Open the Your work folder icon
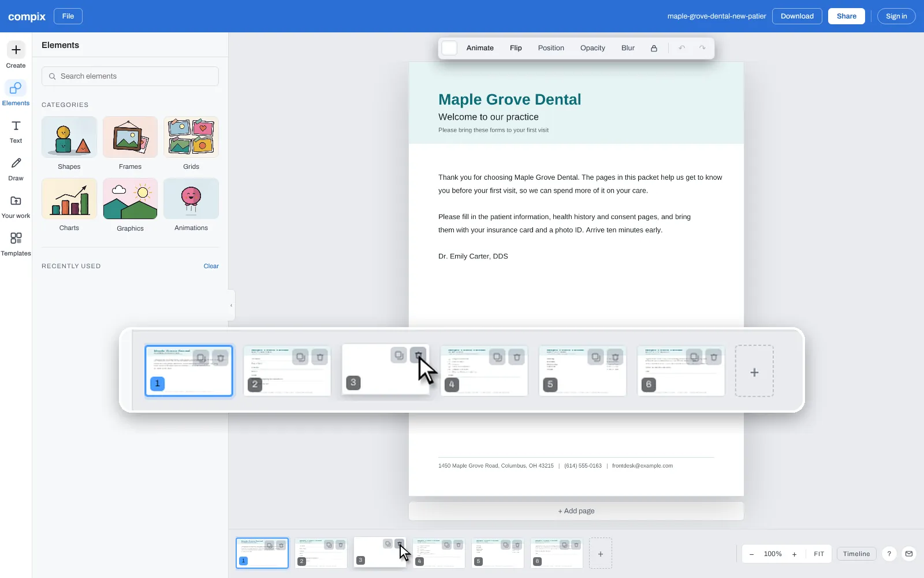Viewport: 924px width, 578px height. (x=16, y=206)
